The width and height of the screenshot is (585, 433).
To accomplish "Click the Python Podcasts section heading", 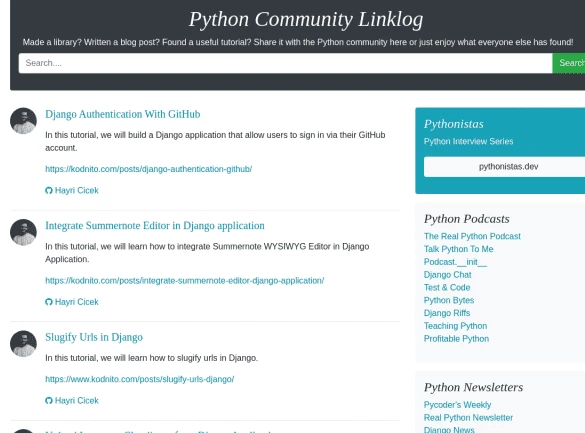I will click(x=467, y=219).
